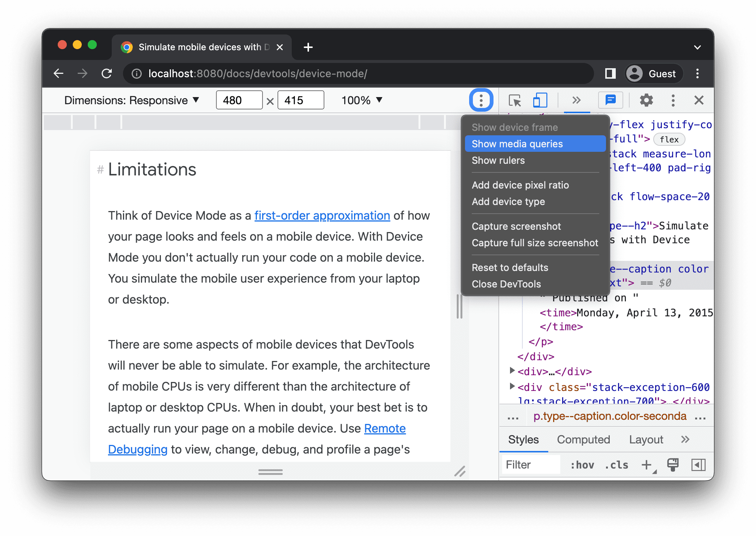Click the overflow chevron for more DevTools panels
The width and height of the screenshot is (756, 536).
(x=576, y=100)
